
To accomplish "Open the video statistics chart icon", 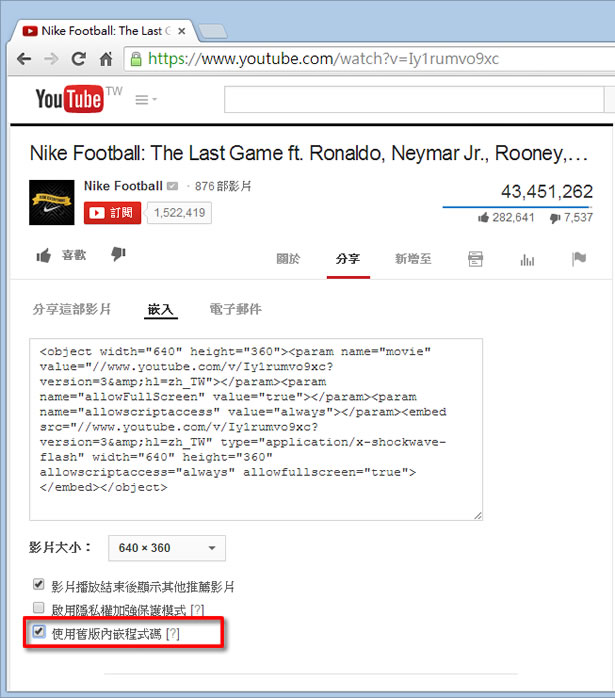I will click(x=527, y=259).
